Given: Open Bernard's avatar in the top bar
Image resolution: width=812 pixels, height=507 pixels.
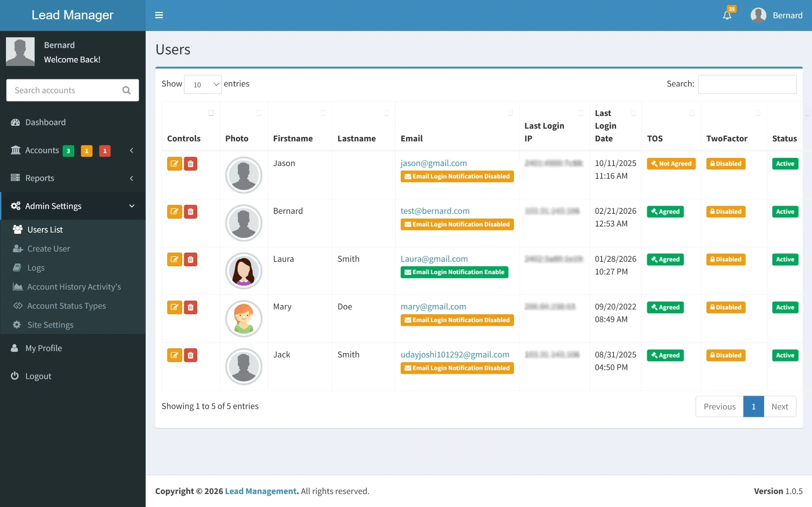Looking at the screenshot, I should (x=758, y=15).
